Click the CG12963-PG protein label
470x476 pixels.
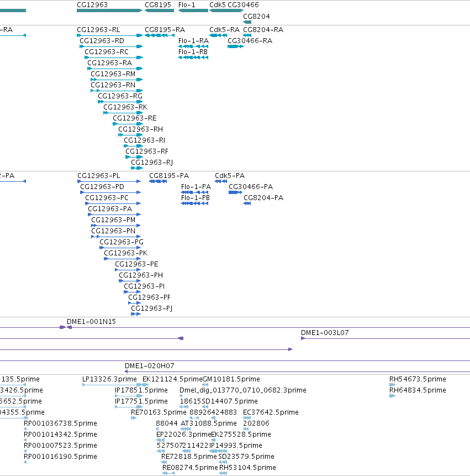point(122,242)
